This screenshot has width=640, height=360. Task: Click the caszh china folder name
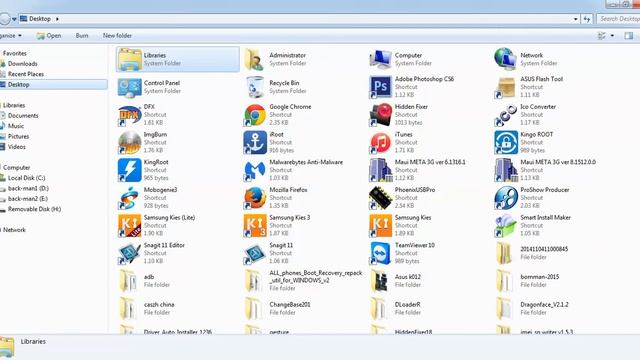159,304
